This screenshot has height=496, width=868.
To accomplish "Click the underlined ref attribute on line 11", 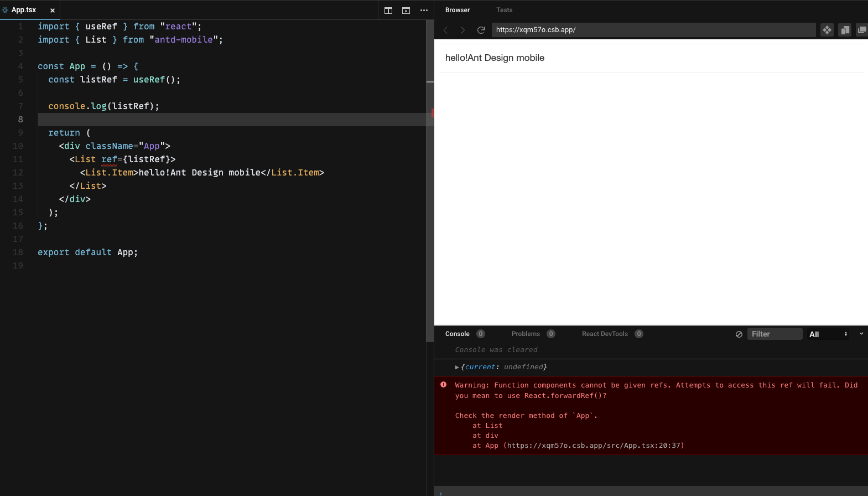I will (x=109, y=159).
